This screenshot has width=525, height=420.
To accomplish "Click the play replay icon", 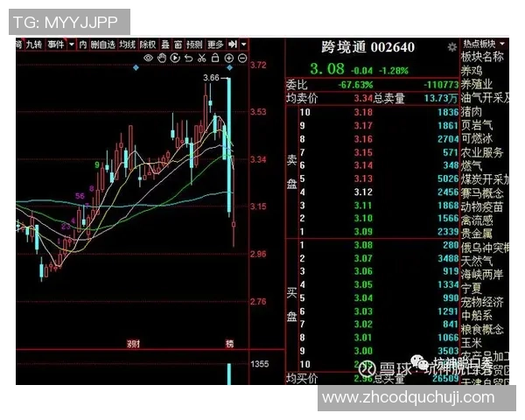I will [x=175, y=58].
